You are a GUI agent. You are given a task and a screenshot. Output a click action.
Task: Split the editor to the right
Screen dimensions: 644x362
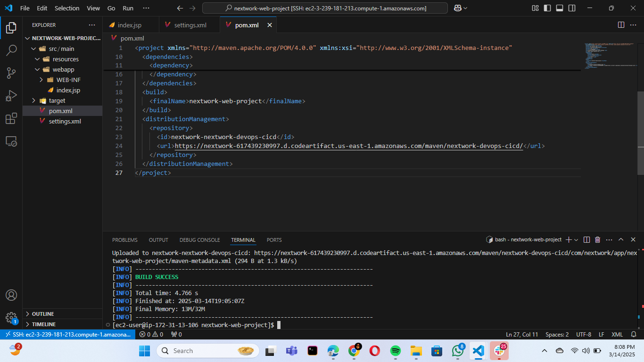(x=621, y=25)
